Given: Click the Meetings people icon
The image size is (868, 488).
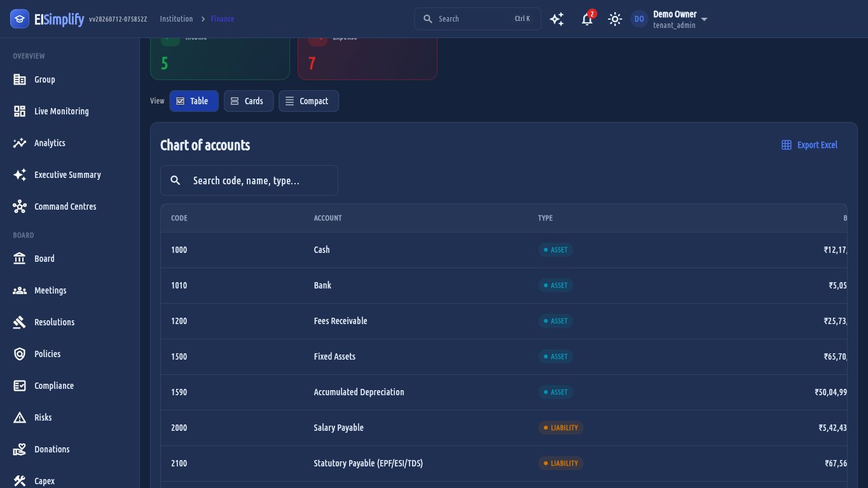Looking at the screenshot, I should (20, 290).
